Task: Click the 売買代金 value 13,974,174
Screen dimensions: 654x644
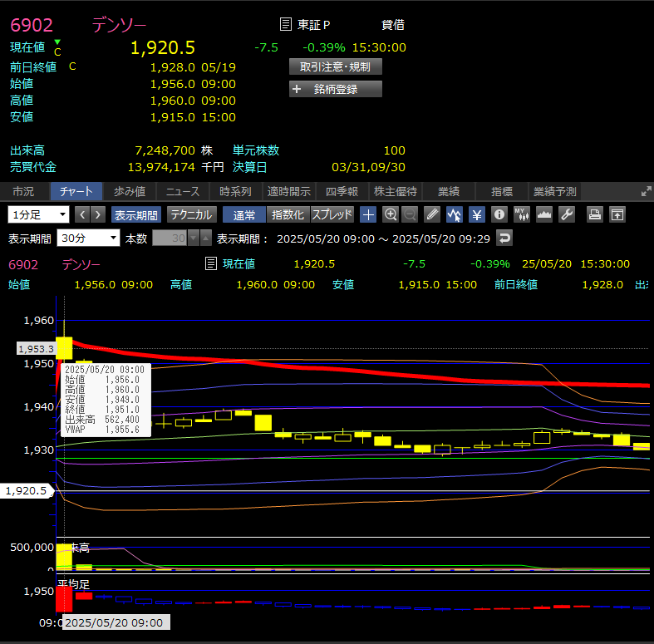Action: coord(161,167)
